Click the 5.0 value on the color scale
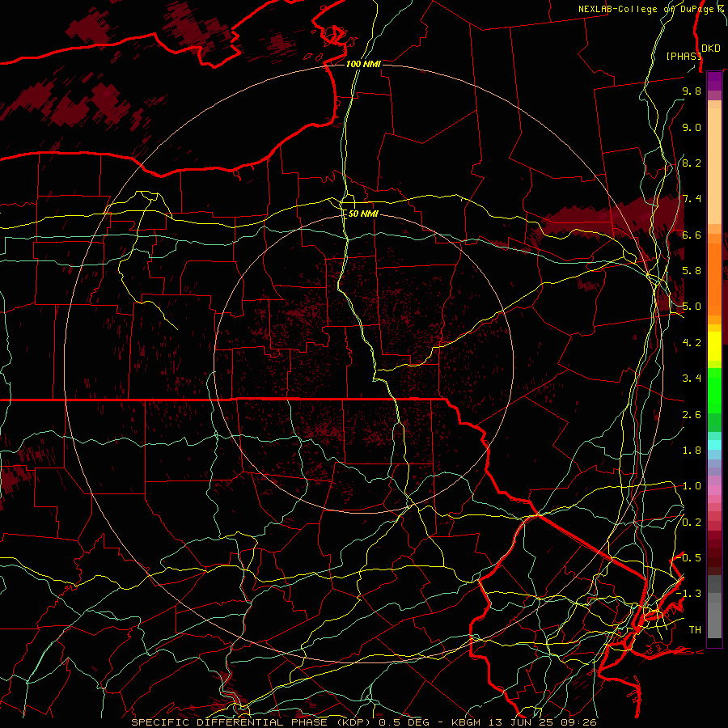The width and height of the screenshot is (728, 728). click(x=692, y=307)
